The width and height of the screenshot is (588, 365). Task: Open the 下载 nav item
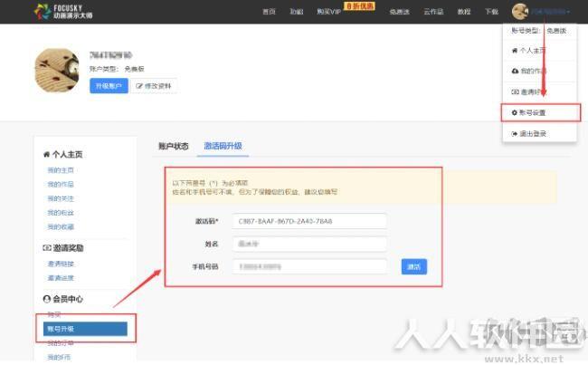pyautogui.click(x=491, y=12)
